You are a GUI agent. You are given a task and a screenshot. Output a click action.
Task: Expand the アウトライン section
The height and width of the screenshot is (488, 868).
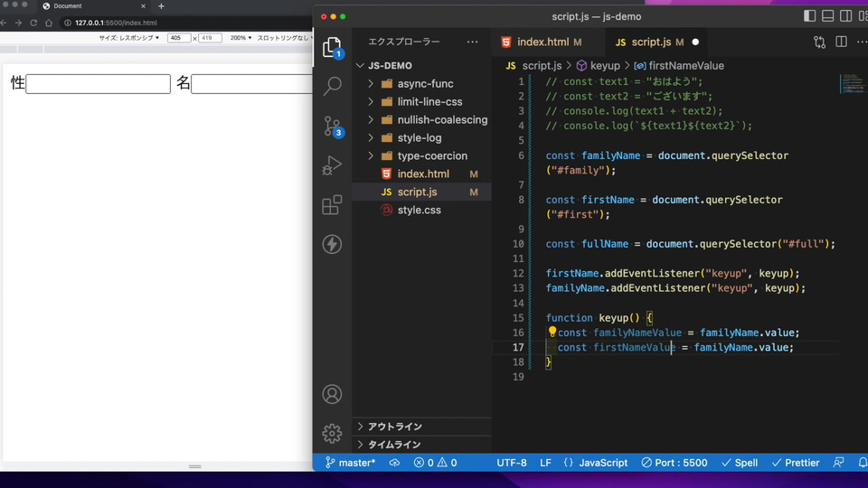(x=394, y=427)
